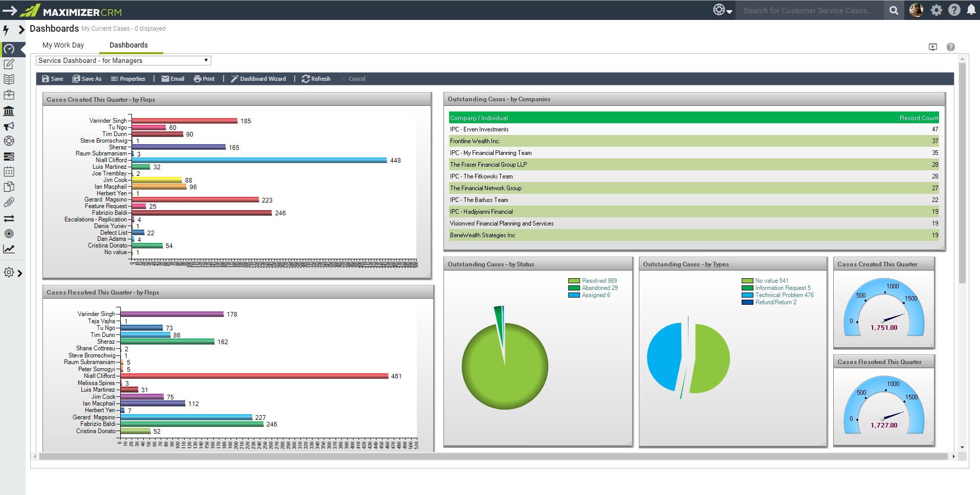Open the Reports chart icon in sidebar
Viewport: 980px width, 495px height.
click(9, 249)
